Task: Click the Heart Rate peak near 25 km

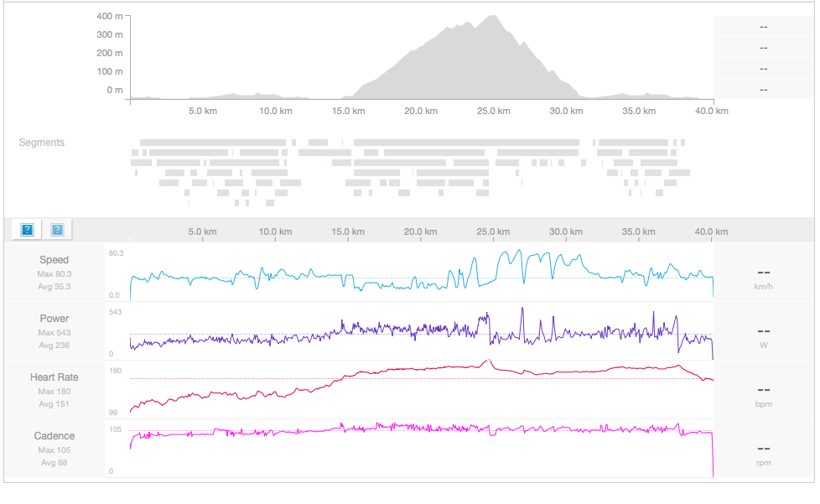Action: point(488,361)
